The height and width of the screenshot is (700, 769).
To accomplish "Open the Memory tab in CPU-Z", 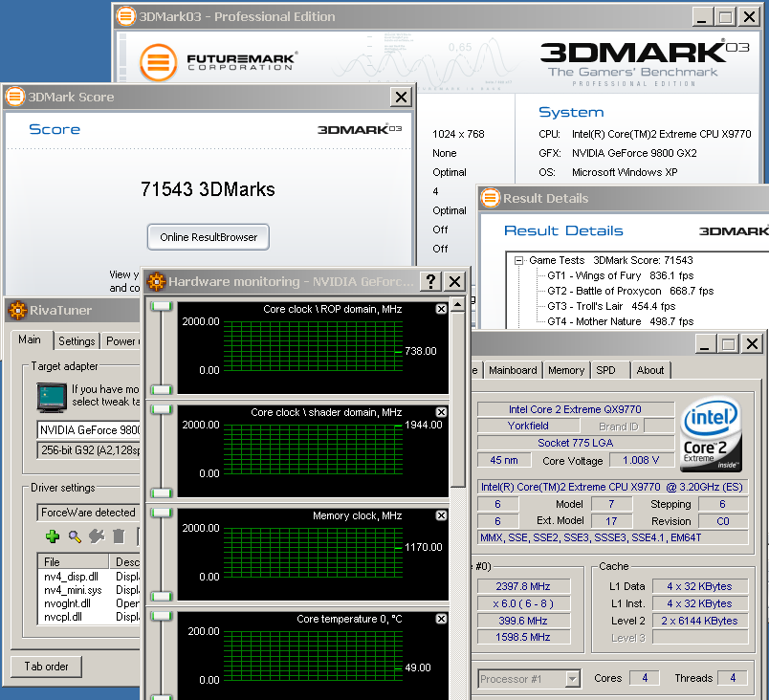I will [566, 370].
